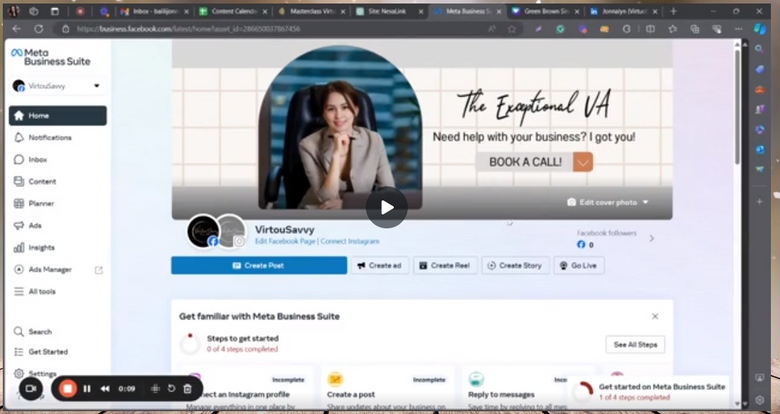Pause the screen recording

click(x=87, y=389)
